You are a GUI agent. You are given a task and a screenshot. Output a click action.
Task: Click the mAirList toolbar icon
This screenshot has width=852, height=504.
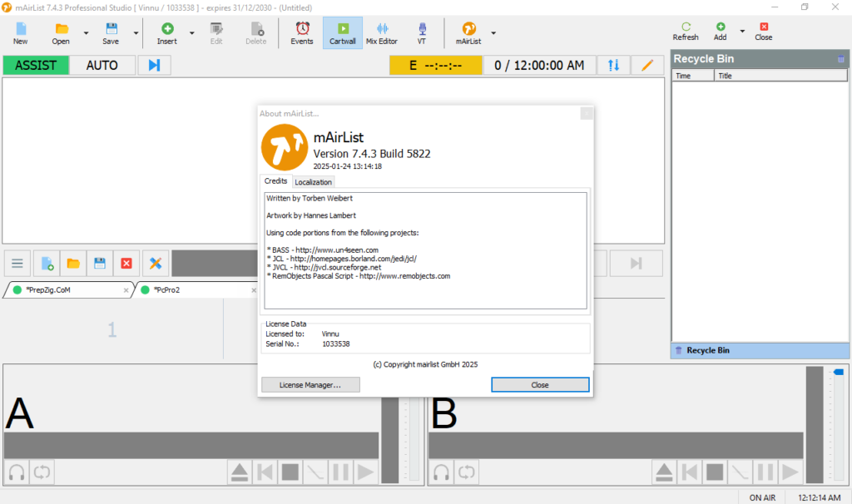[x=468, y=33]
